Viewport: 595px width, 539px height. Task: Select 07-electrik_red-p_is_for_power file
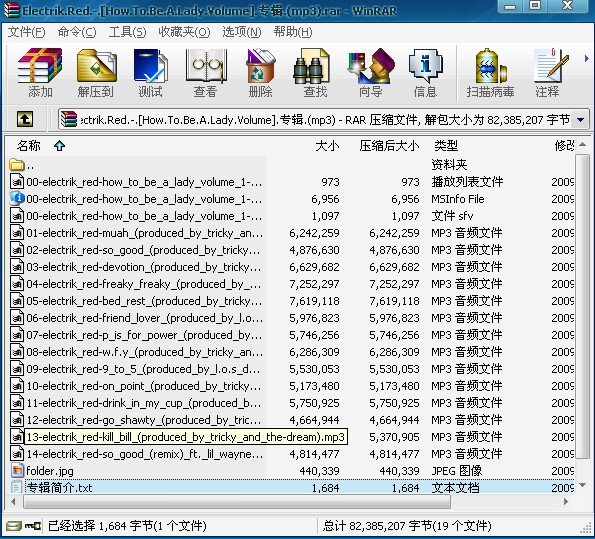point(144,335)
